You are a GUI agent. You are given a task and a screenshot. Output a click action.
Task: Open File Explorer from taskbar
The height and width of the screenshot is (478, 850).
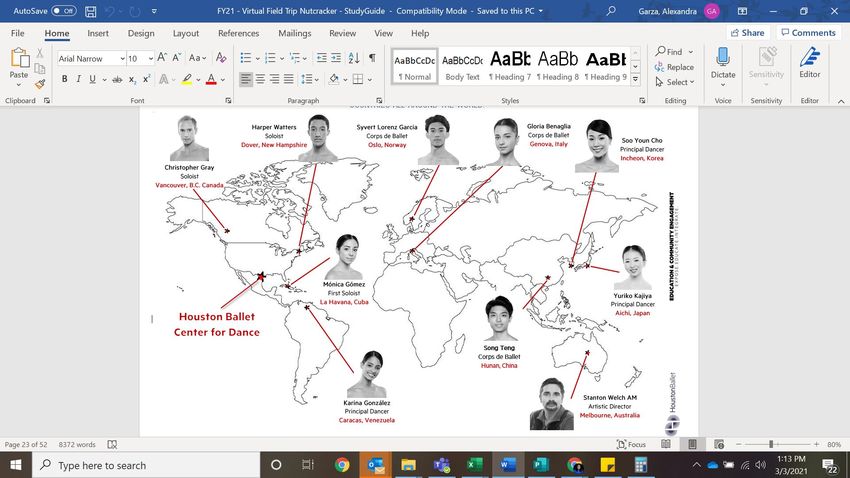point(408,465)
